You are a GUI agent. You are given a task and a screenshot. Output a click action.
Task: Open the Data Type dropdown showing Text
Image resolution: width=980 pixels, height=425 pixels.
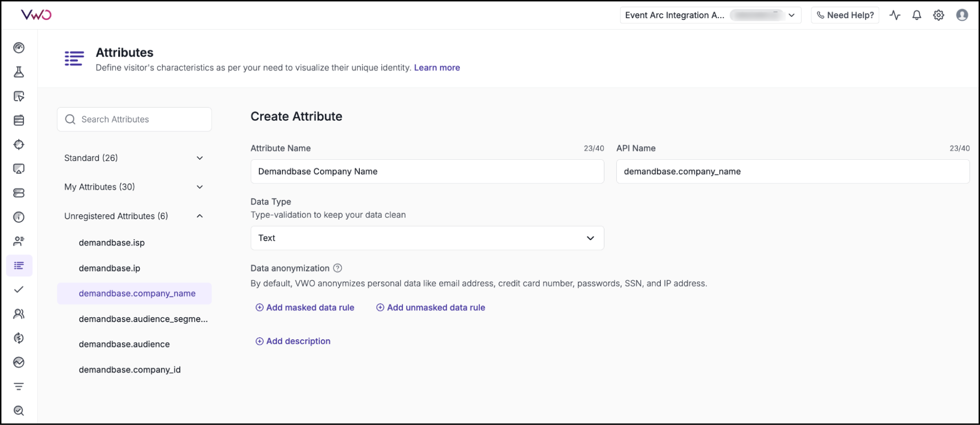[427, 238]
